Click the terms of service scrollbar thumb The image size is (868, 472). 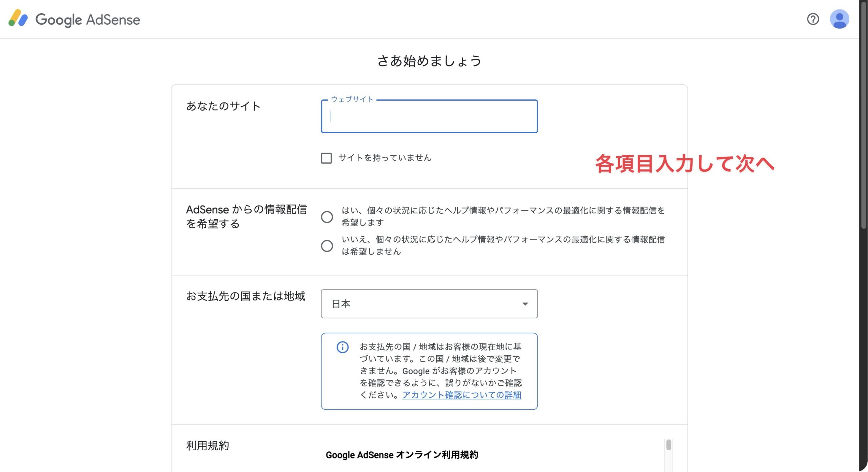pos(668,445)
